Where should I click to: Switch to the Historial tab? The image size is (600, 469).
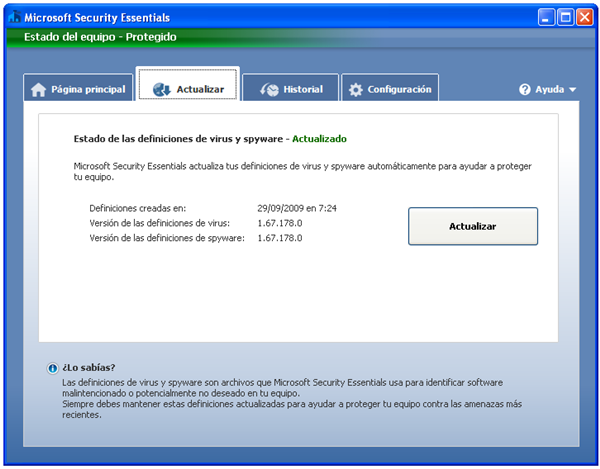click(290, 88)
